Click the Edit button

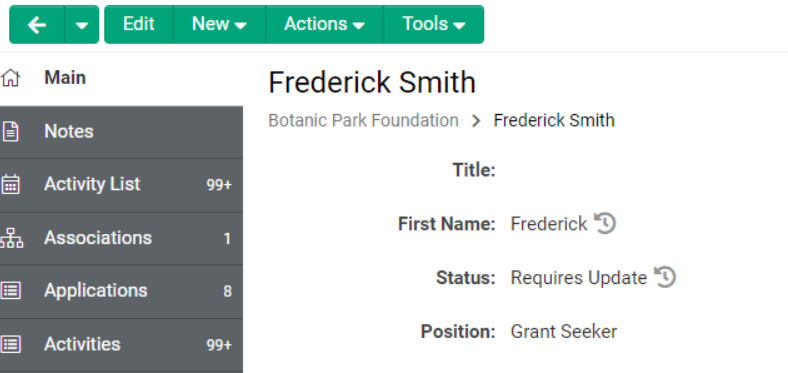coord(139,25)
